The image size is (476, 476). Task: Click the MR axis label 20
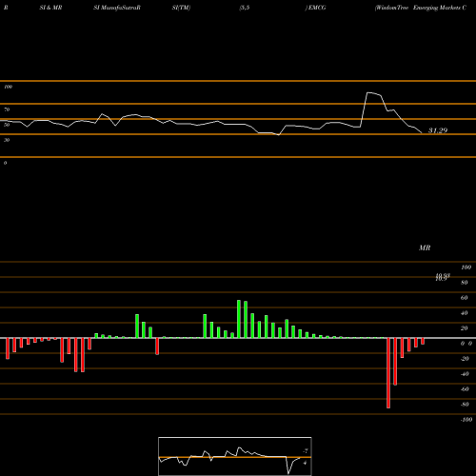(x=465, y=328)
